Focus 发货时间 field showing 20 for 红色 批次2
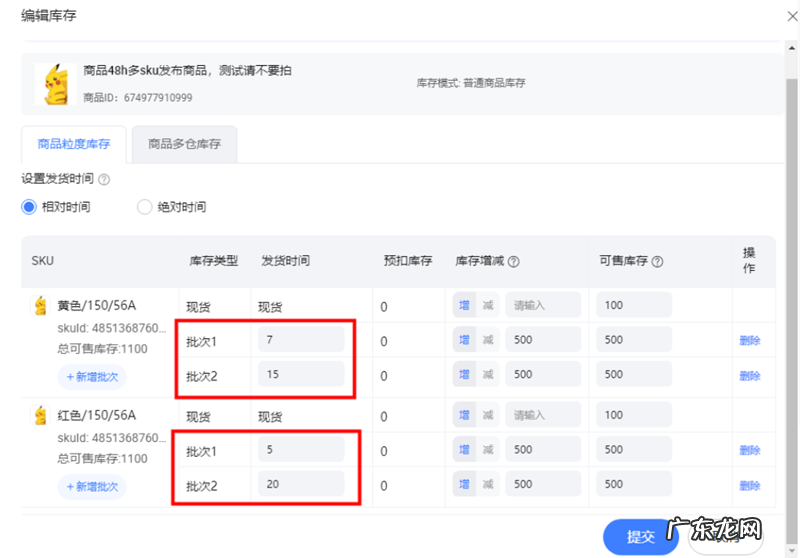800x558 pixels. (301, 484)
